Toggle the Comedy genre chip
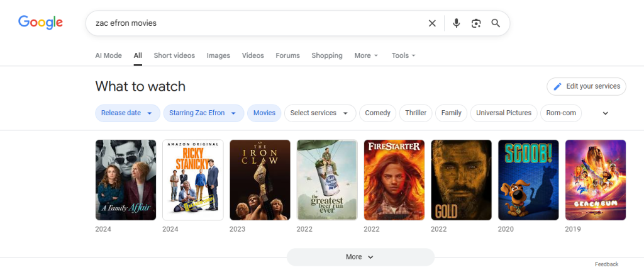The image size is (644, 272). click(x=377, y=113)
